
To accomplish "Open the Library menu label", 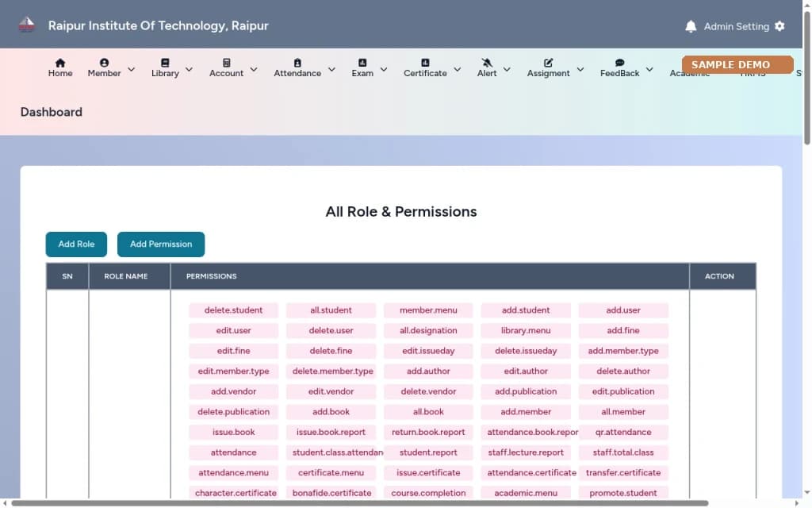I will point(165,74).
